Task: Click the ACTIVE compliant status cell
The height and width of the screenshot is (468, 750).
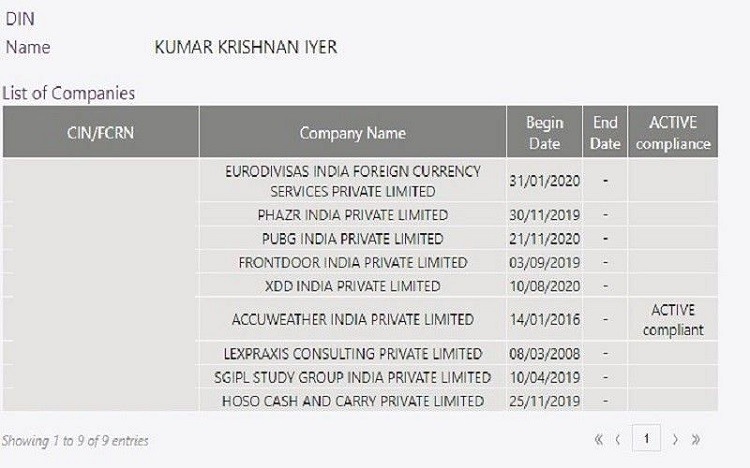Action: (x=672, y=320)
